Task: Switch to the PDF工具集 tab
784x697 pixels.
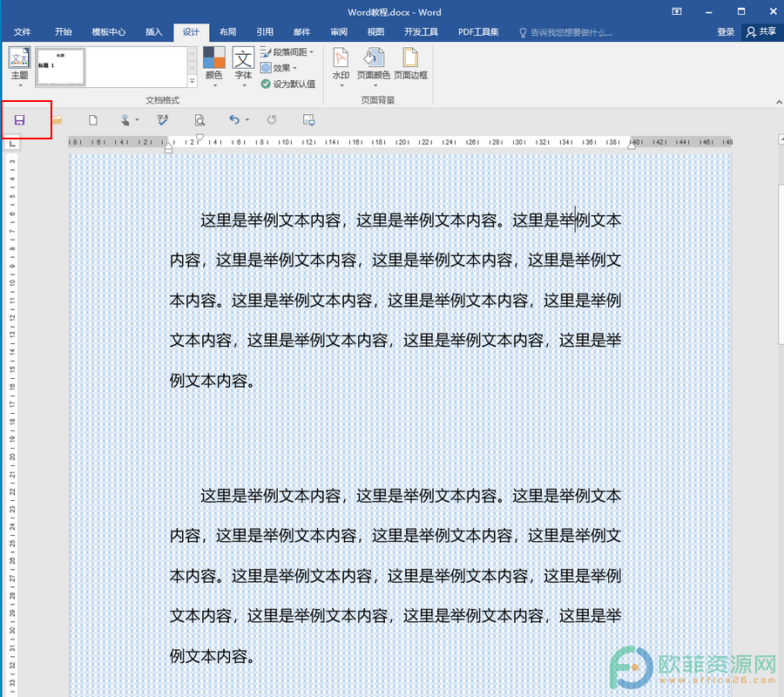Action: click(x=478, y=32)
